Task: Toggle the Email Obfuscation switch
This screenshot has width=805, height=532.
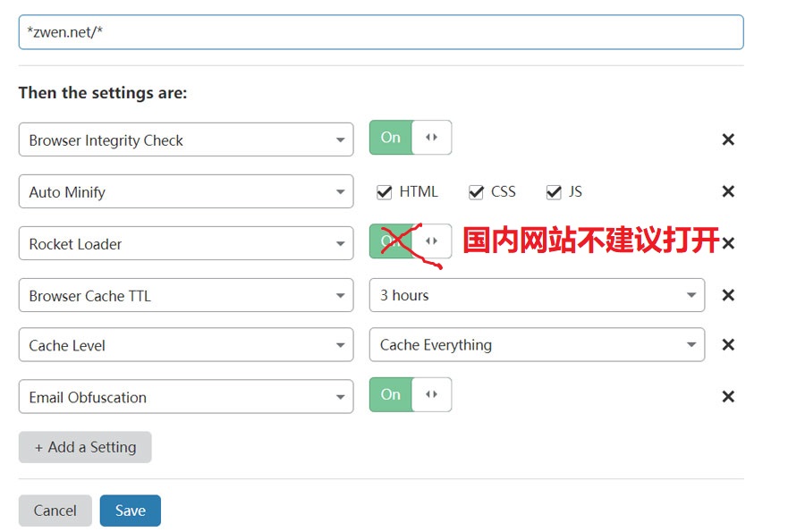Action: click(x=411, y=395)
